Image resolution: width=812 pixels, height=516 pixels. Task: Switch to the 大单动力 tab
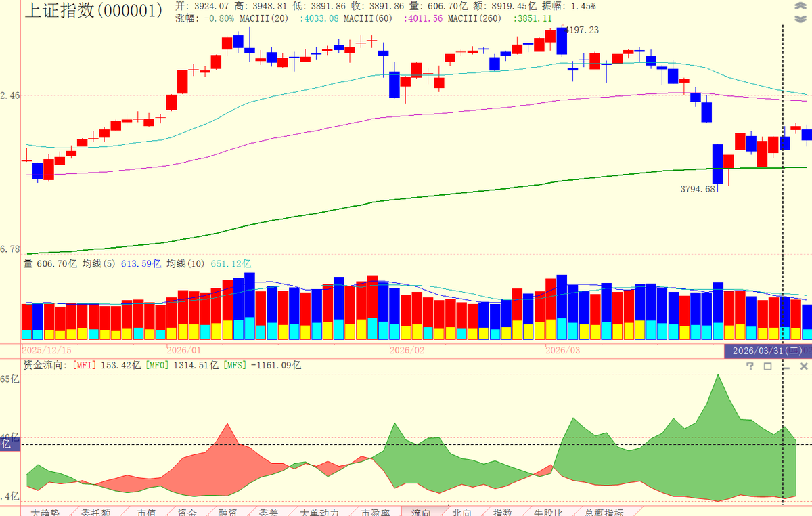click(x=319, y=512)
